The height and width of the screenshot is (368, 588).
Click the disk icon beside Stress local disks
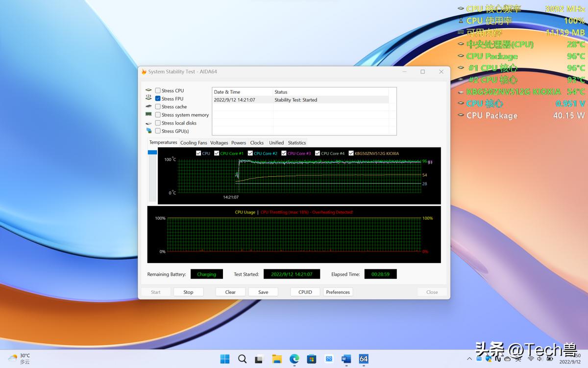pos(148,123)
